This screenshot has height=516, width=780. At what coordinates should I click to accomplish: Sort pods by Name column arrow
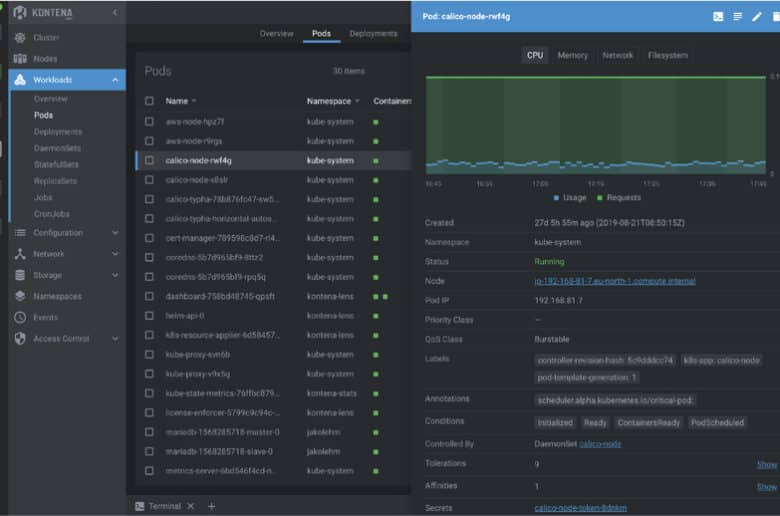[194, 101]
